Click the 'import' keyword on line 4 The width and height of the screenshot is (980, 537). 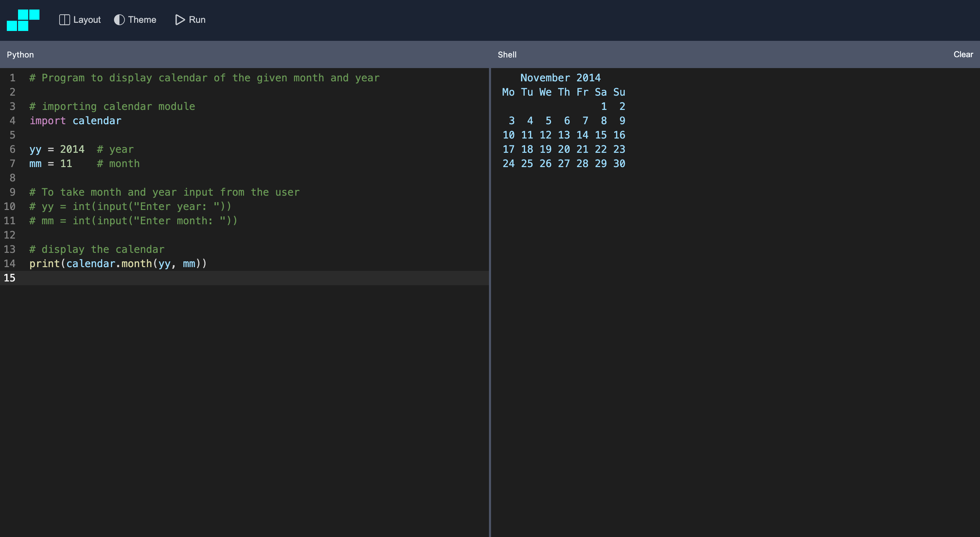pos(48,121)
